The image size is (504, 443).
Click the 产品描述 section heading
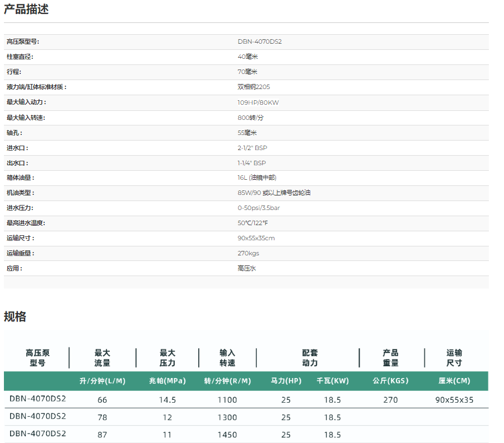[x=26, y=10]
